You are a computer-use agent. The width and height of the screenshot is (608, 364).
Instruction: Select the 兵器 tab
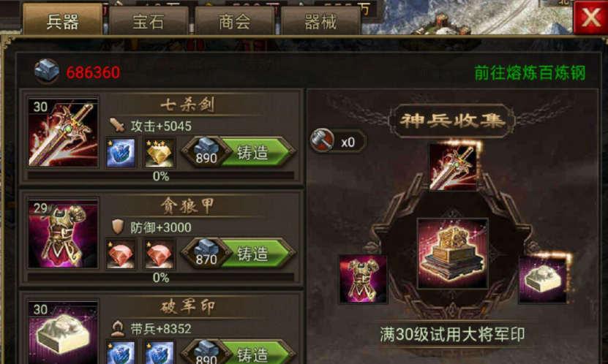63,20
